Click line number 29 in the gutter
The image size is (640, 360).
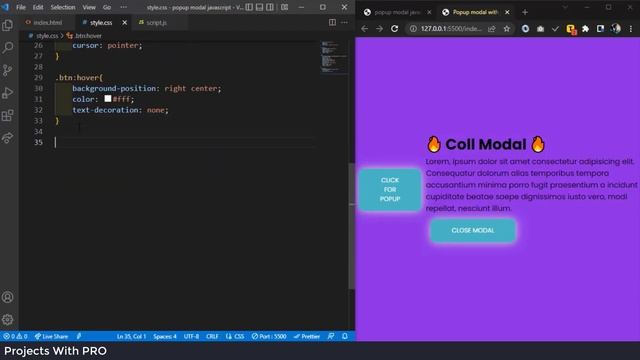click(38, 78)
